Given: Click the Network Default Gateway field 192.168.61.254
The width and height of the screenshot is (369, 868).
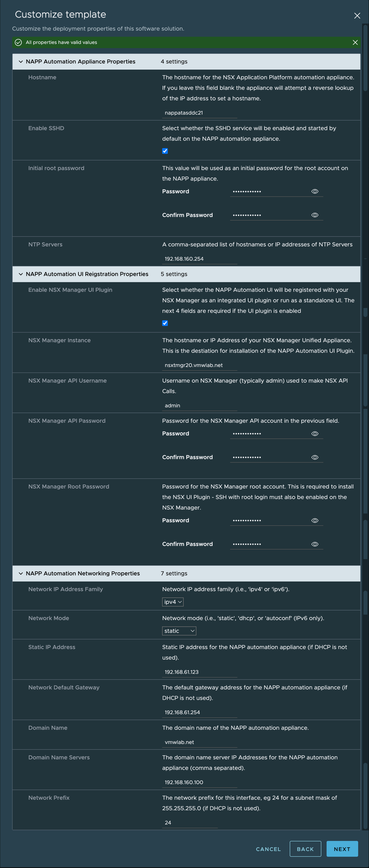Looking at the screenshot, I should [200, 712].
